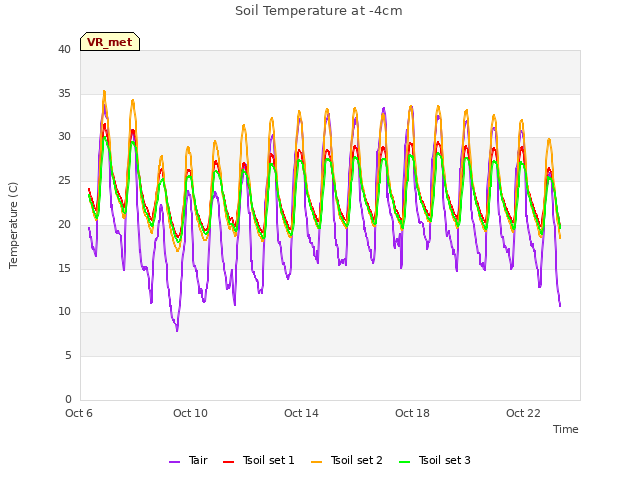Click the Oct 22 x-axis tick label

523,413
